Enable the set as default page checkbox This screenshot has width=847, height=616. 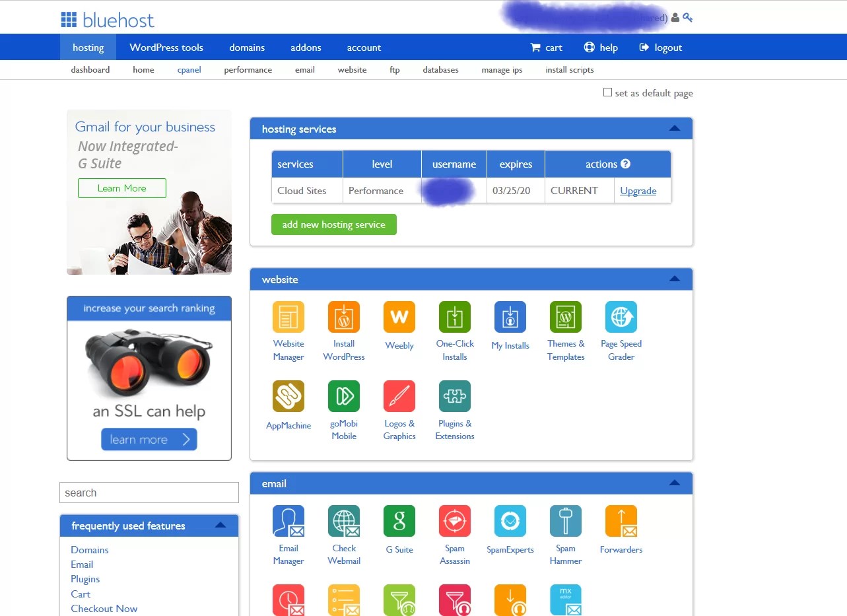point(607,92)
